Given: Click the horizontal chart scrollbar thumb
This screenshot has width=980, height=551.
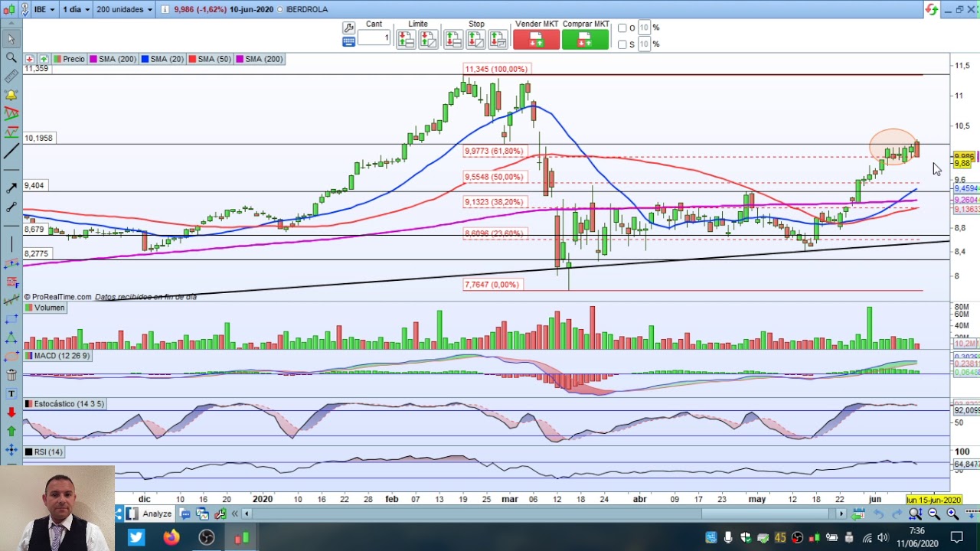Looking at the screenshot, I should [x=764, y=514].
